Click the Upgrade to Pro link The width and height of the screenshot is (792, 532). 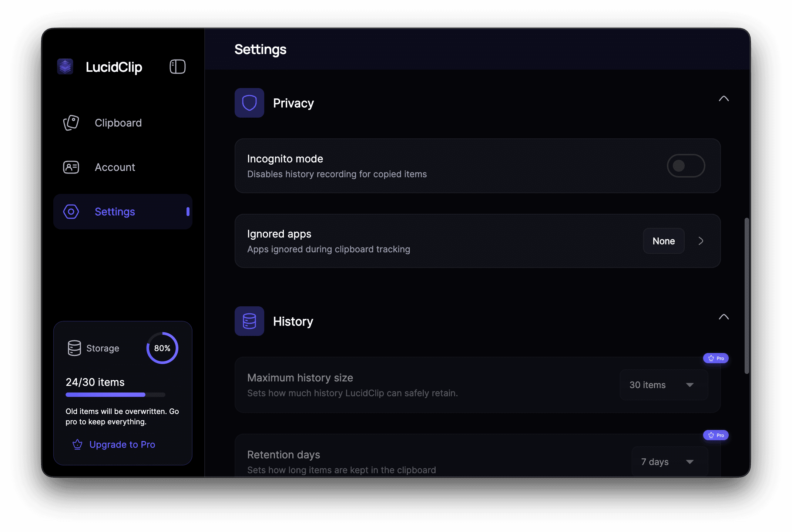pos(123,445)
